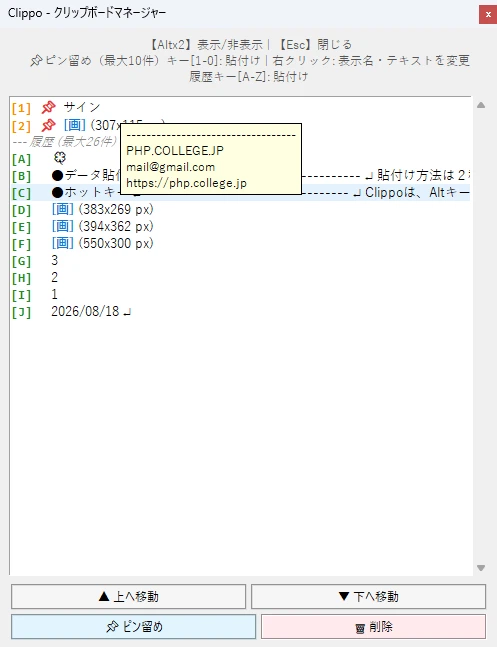The height and width of the screenshot is (647, 497).
Task: Select history entry G containing 3
Action: click(240, 260)
